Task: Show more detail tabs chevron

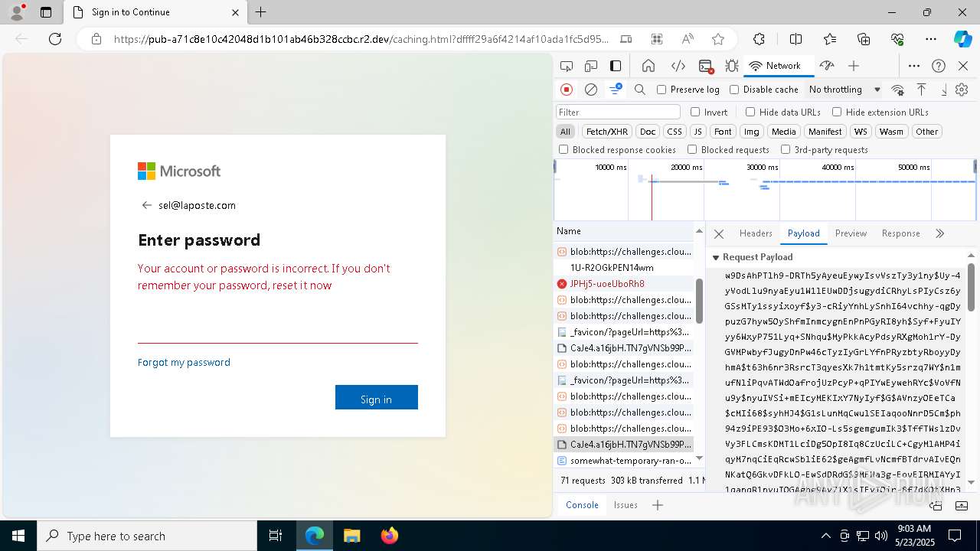Action: [x=939, y=233]
